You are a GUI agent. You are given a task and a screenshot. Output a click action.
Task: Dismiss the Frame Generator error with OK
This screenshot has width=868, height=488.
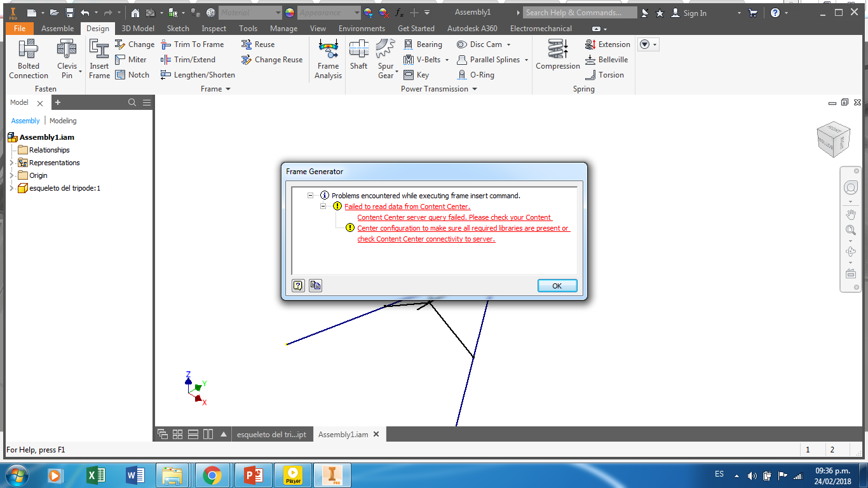pos(557,285)
